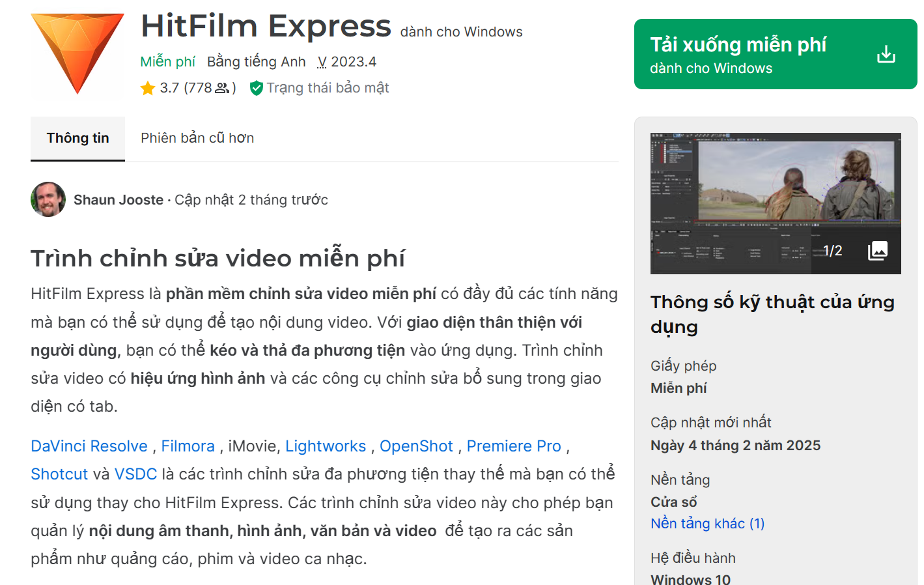Click the HitFilm Express orange gem logo
This screenshot has height=585, width=924.
77,53
